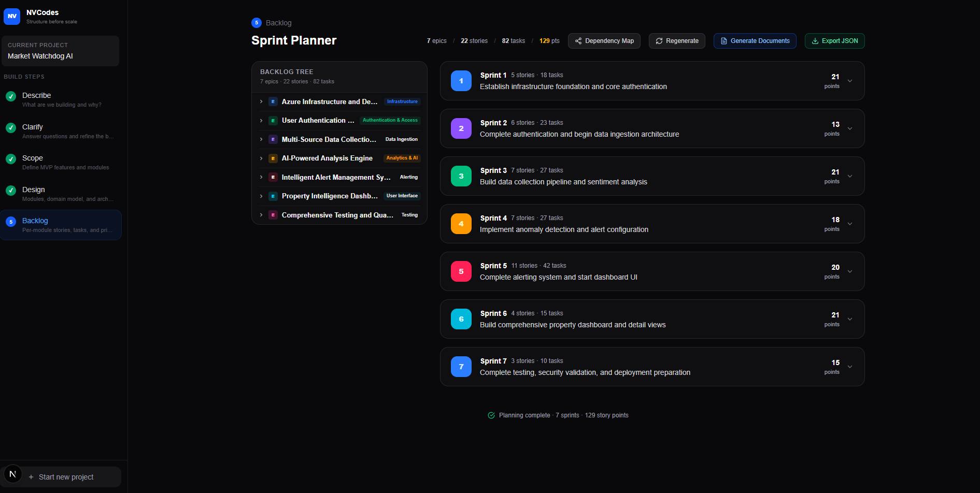The image size is (980, 493).
Task: Click the Analytics & AI tag label
Action: [402, 158]
